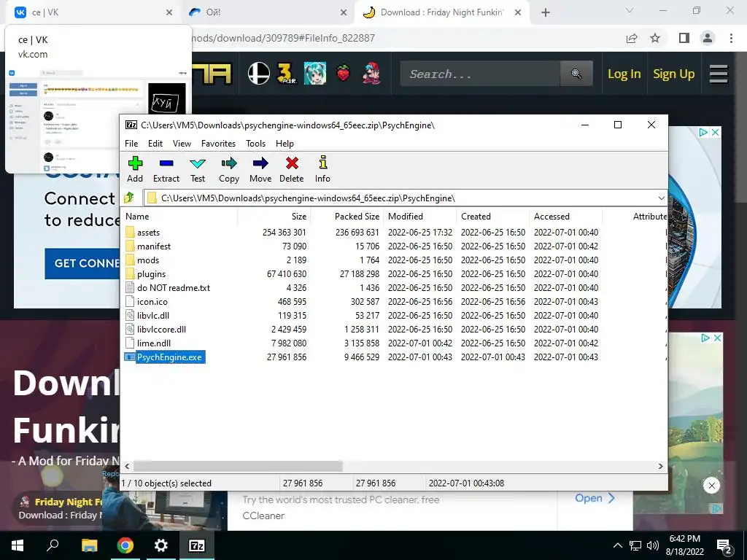The width and height of the screenshot is (747, 560).
Task: Expand Chrome tab search chevron
Action: click(x=630, y=10)
